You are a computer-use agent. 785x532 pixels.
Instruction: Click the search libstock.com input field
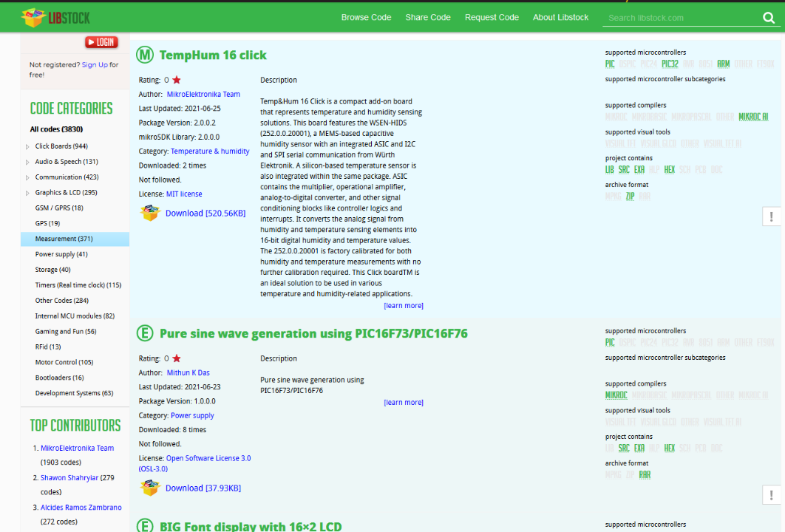click(x=676, y=18)
